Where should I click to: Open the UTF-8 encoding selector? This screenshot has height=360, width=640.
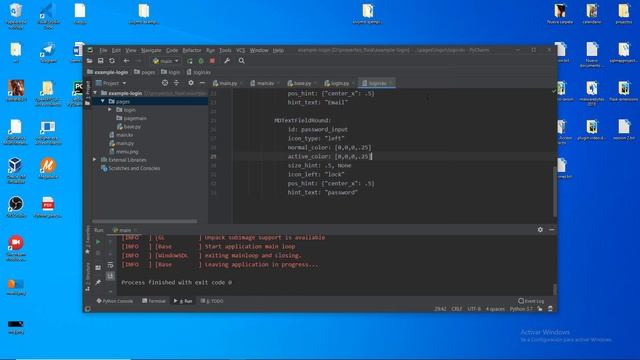[474, 309]
